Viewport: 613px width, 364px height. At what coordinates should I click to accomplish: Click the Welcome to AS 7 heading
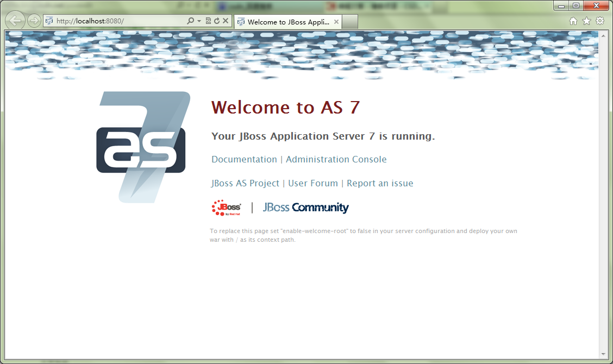tap(285, 108)
